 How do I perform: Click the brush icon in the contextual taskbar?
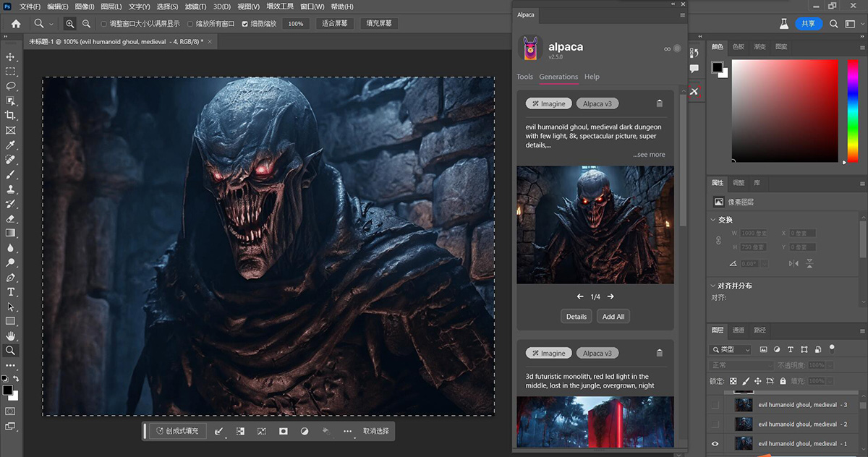tap(219, 430)
